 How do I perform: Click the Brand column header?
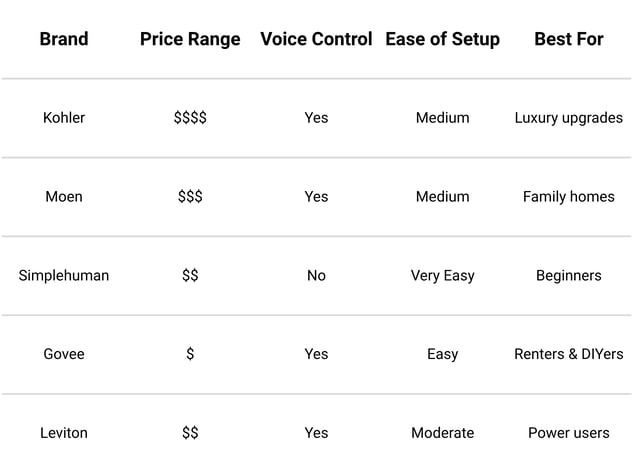tap(64, 39)
